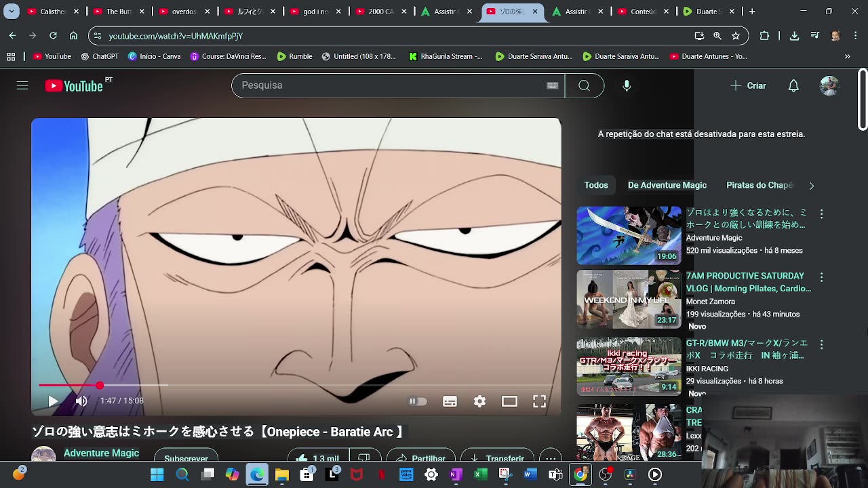
Task: Open the tab search dropdown arrow
Action: [12, 12]
